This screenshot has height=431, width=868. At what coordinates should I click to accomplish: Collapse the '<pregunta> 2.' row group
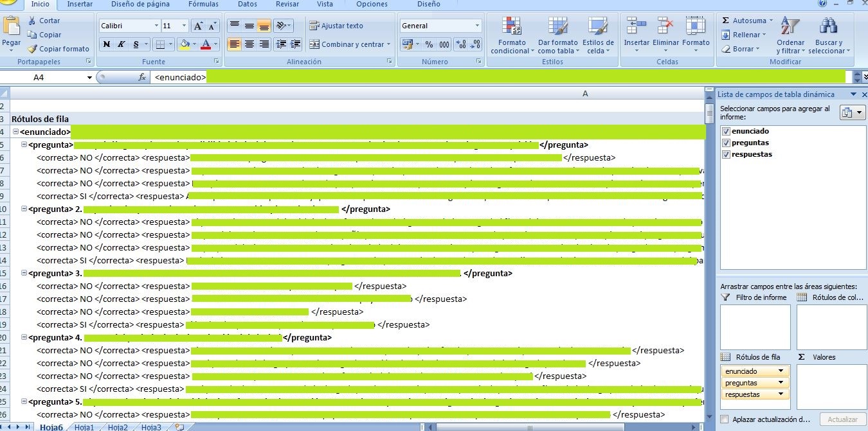pyautogui.click(x=24, y=209)
